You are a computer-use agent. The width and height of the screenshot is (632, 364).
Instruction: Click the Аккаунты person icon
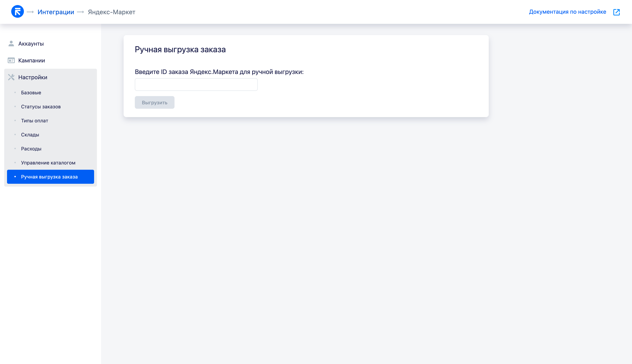[x=11, y=43]
